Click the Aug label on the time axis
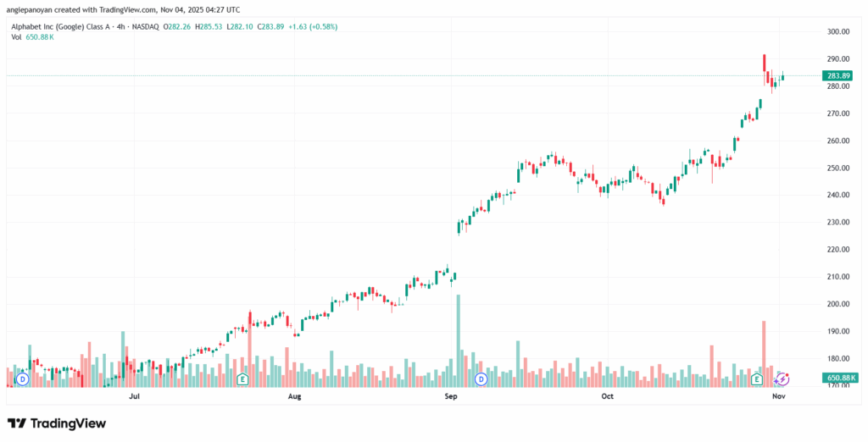The height and width of the screenshot is (442, 868). 294,395
